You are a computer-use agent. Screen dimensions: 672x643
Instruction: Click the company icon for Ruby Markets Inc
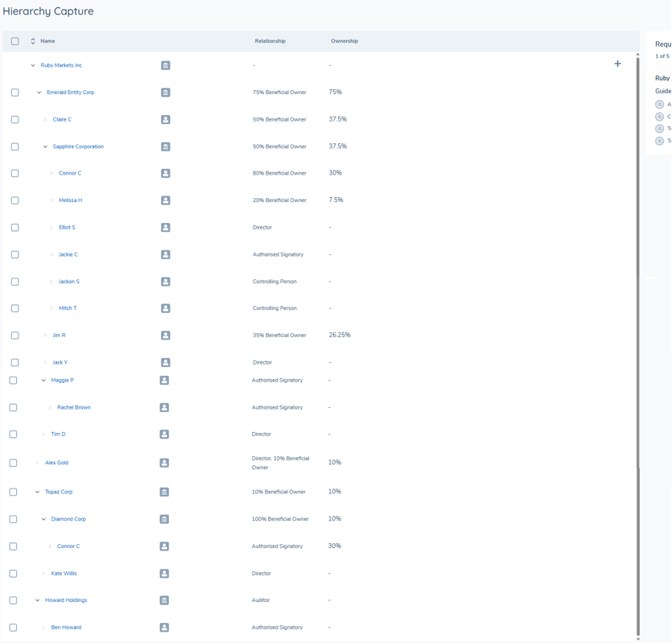(166, 65)
